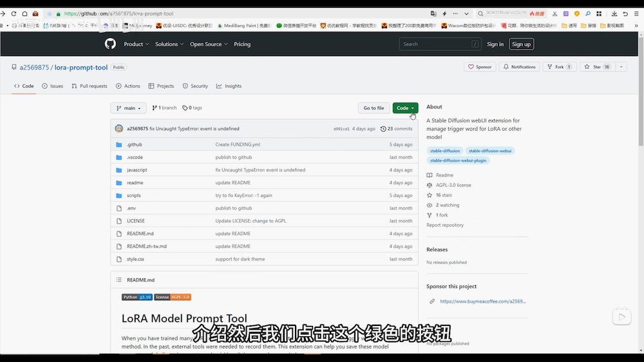Screen dimensions: 644x362
Task: Switch to the Issues tab
Action: (x=53, y=86)
